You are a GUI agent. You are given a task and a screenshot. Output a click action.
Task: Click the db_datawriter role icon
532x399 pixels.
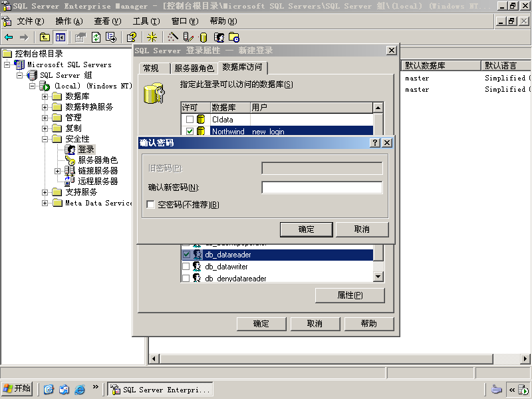pyautogui.click(x=197, y=267)
